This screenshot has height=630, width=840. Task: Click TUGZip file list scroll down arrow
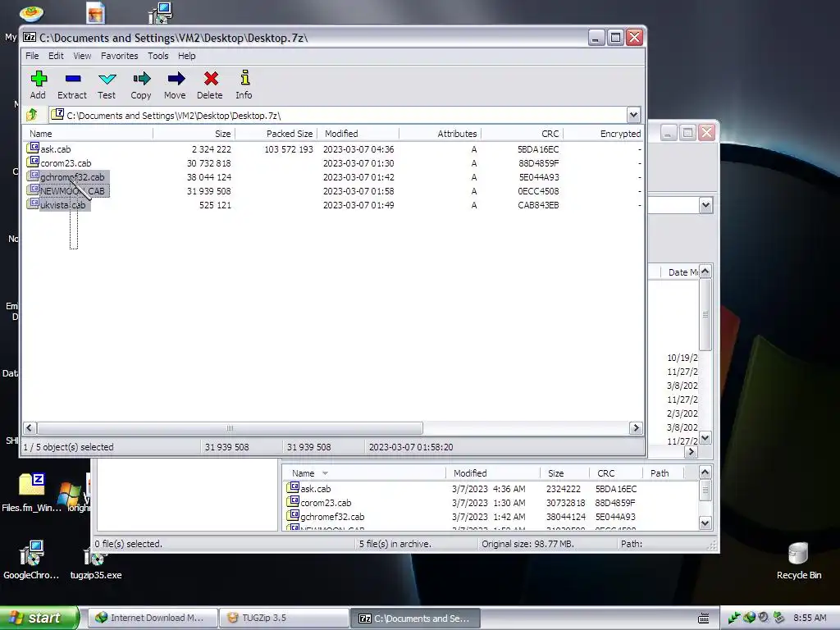[705, 523]
